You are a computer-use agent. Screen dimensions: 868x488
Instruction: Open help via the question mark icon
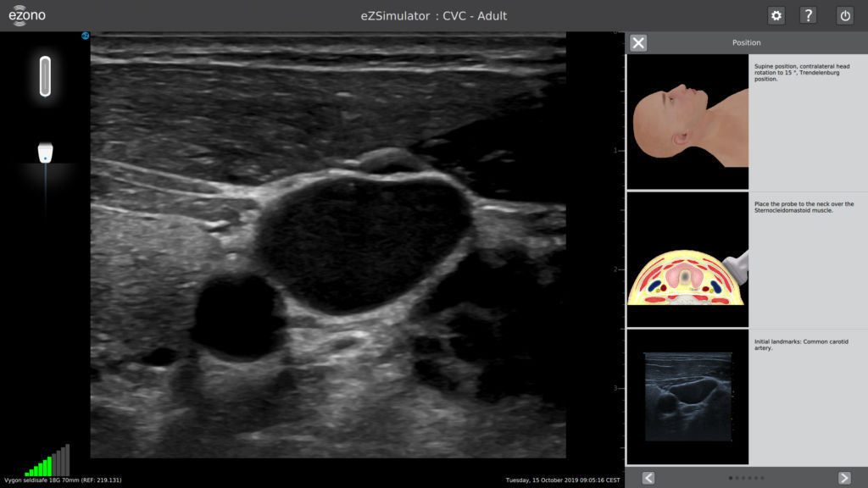click(x=808, y=15)
